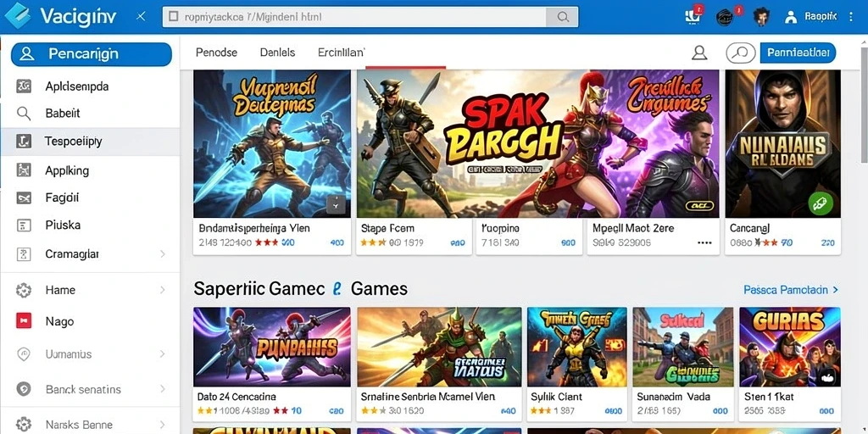Image resolution: width=868 pixels, height=434 pixels.
Task: Click the green badge on Cancanal thumbnail
Action: click(x=821, y=203)
